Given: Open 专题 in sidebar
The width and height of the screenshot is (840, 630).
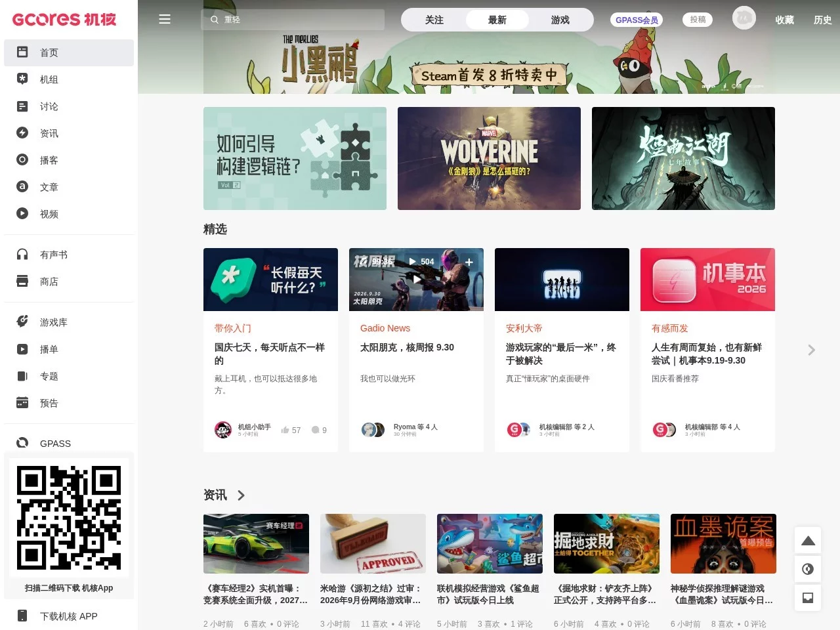Looking at the screenshot, I should 69,376.
